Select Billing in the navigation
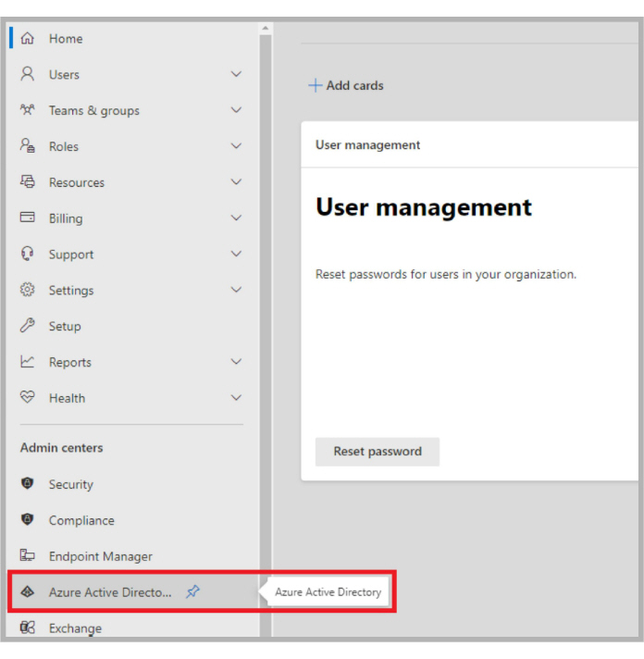Screen dimensions: 644x659 tap(132, 218)
